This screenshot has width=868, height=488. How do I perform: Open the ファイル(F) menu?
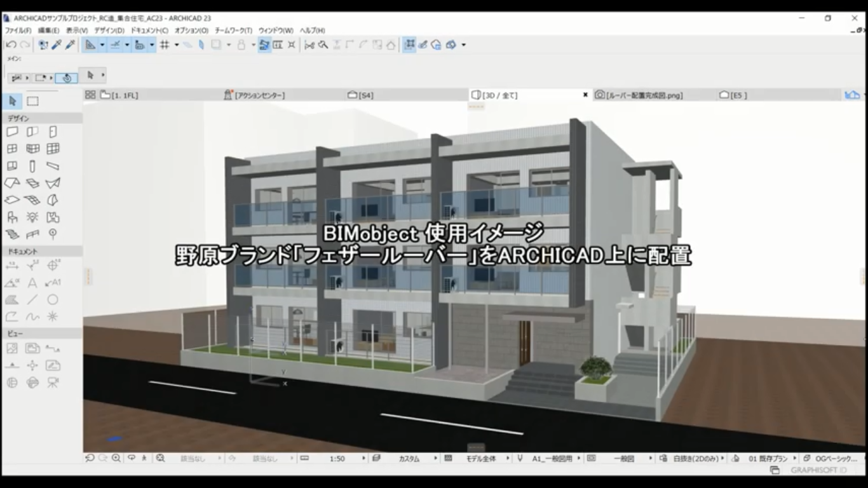click(x=18, y=30)
